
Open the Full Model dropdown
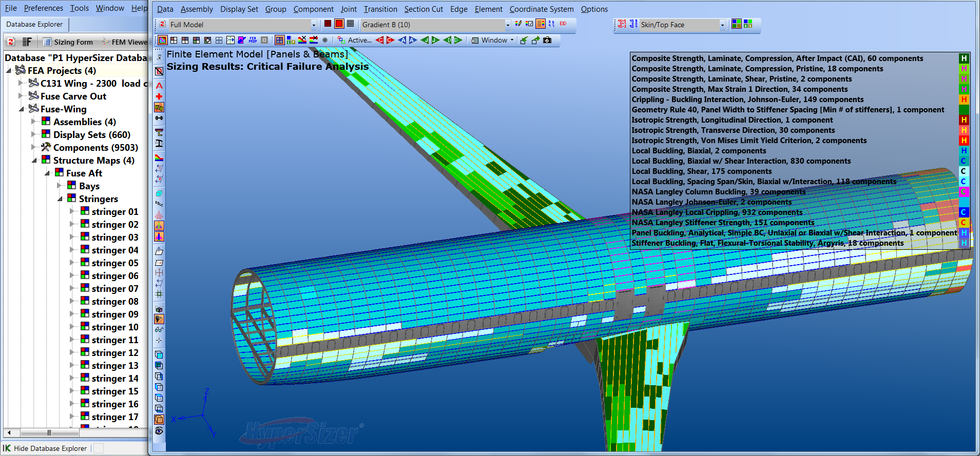click(x=314, y=25)
